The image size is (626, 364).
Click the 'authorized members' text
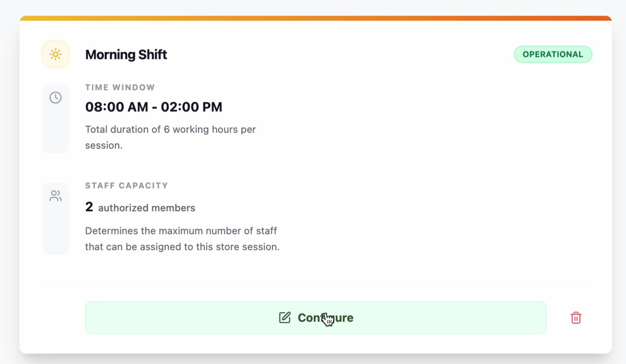click(x=146, y=208)
